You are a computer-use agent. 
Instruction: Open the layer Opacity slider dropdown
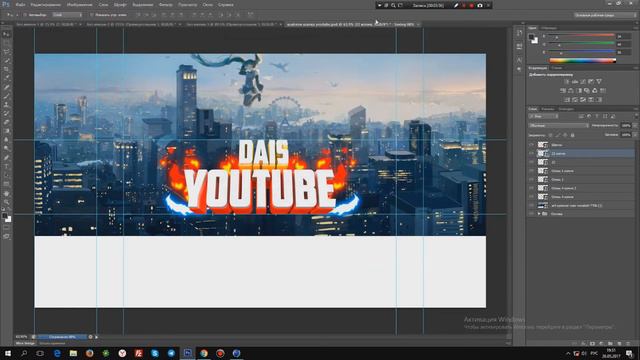(634, 126)
